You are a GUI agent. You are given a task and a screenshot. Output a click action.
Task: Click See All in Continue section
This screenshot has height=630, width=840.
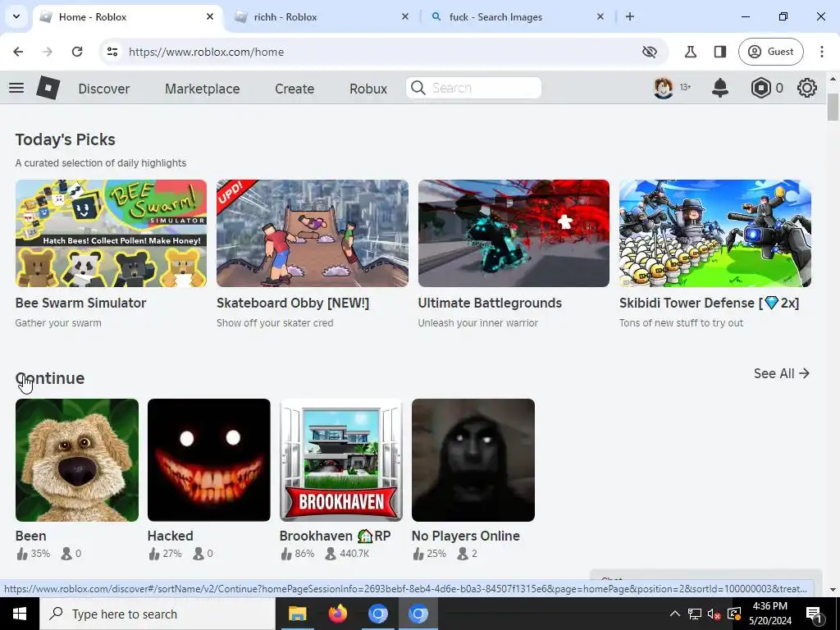coord(782,373)
